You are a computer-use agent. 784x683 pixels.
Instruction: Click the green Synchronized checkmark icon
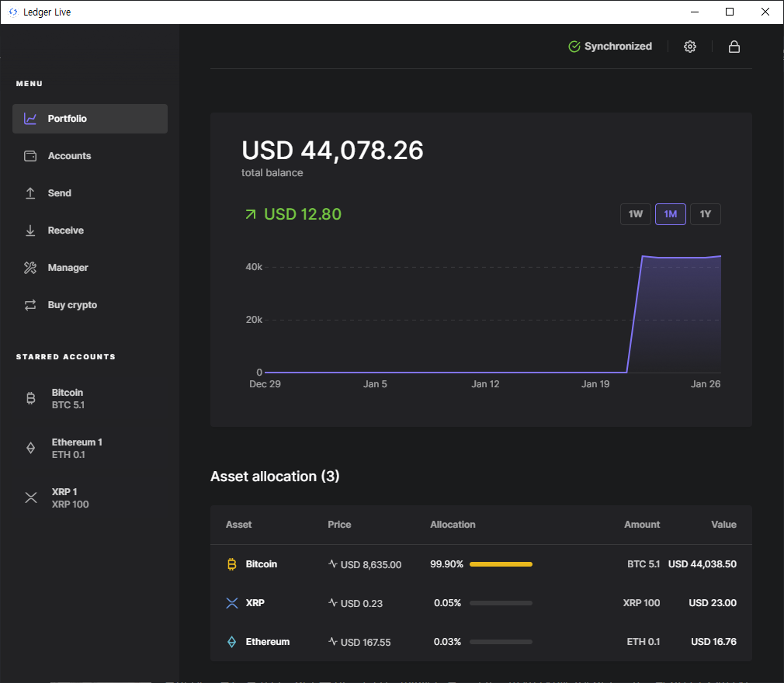click(574, 47)
